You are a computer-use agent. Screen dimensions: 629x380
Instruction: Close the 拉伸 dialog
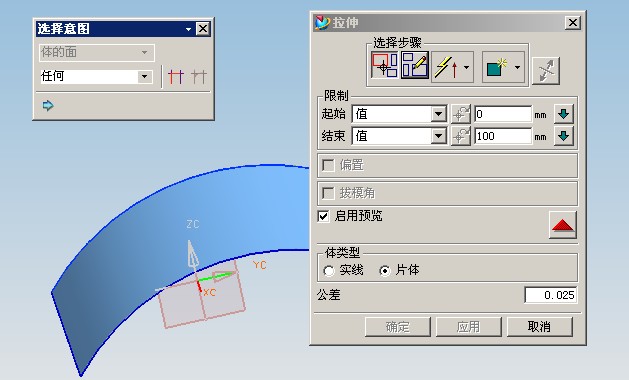573,22
